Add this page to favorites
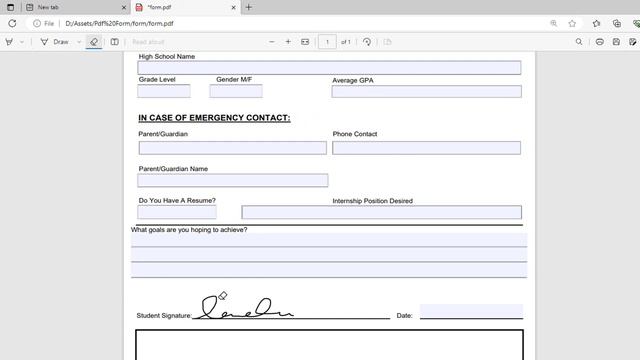The height and width of the screenshot is (360, 640). tap(572, 24)
